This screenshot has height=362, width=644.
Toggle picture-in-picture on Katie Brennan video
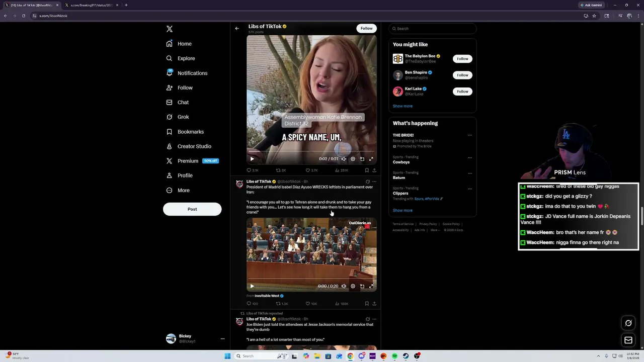pyautogui.click(x=362, y=159)
